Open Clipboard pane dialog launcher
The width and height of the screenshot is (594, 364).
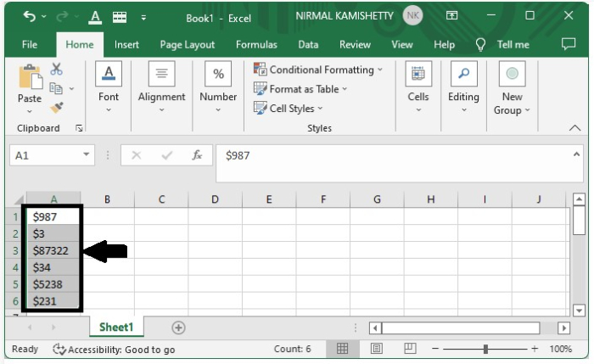pos(79,128)
